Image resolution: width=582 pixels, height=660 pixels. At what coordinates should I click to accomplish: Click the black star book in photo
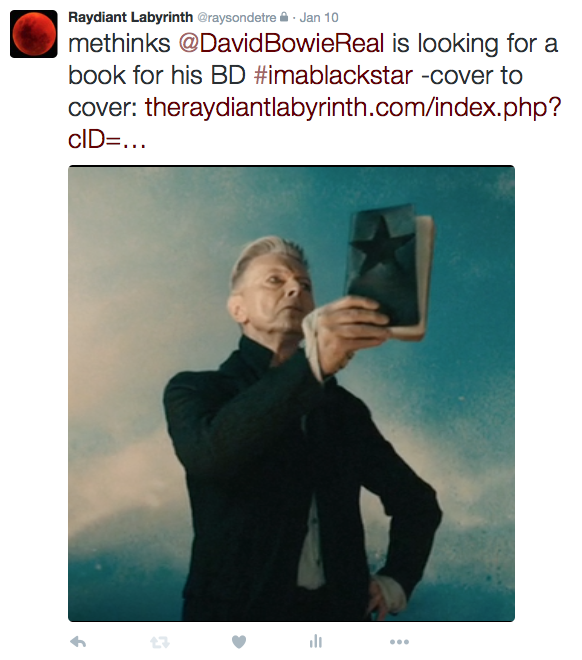tap(389, 269)
